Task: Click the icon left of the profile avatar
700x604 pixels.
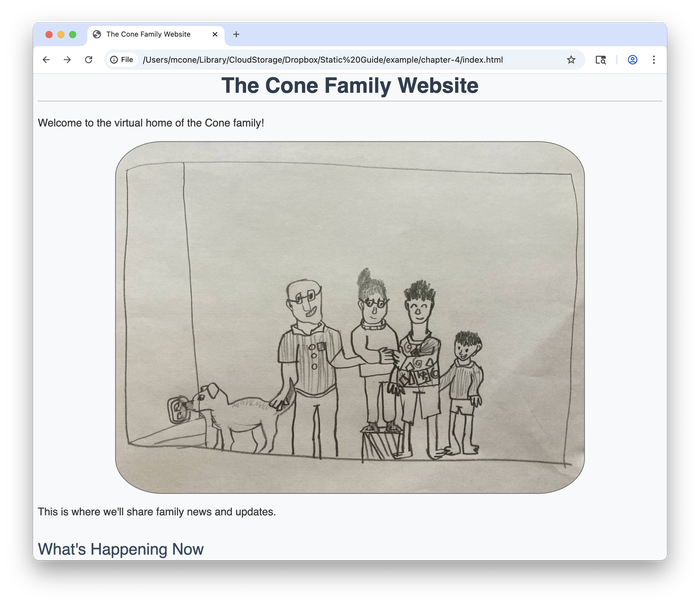Action: [601, 60]
